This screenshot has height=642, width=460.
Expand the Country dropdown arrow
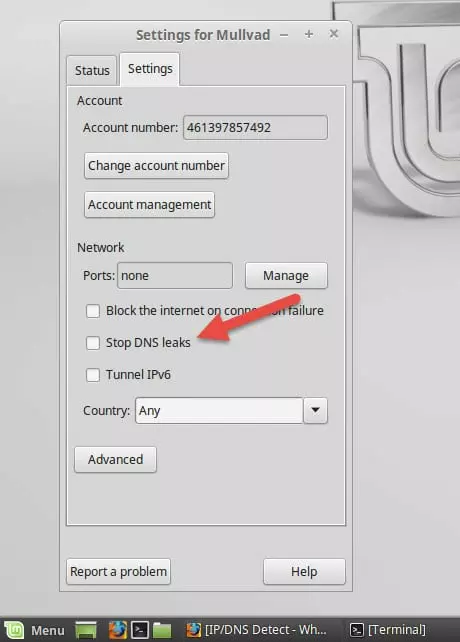click(x=315, y=410)
